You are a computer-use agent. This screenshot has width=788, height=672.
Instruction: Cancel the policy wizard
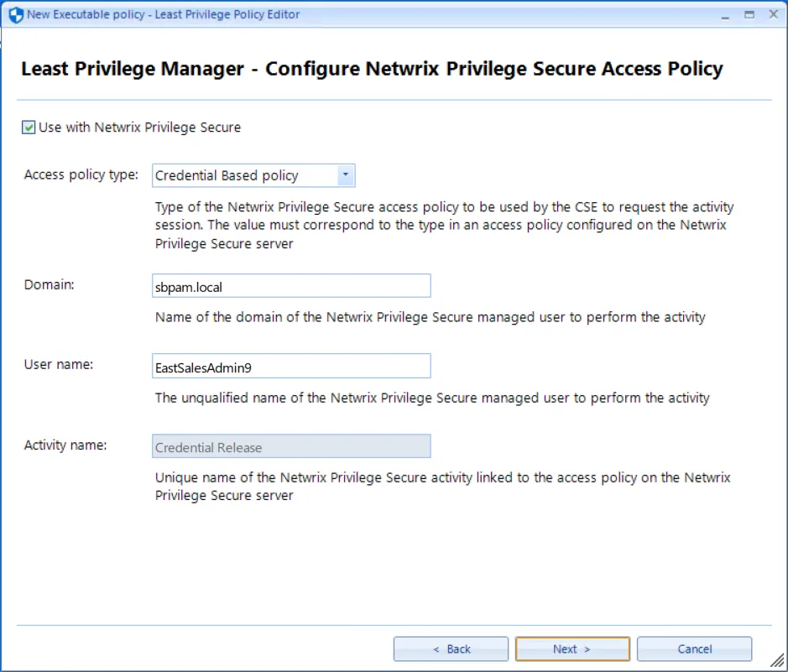pyautogui.click(x=695, y=649)
